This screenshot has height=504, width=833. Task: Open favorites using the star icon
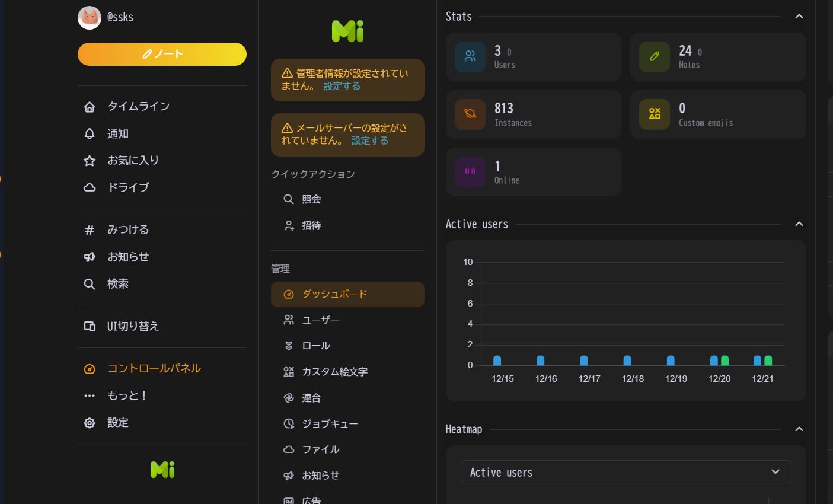coord(90,160)
